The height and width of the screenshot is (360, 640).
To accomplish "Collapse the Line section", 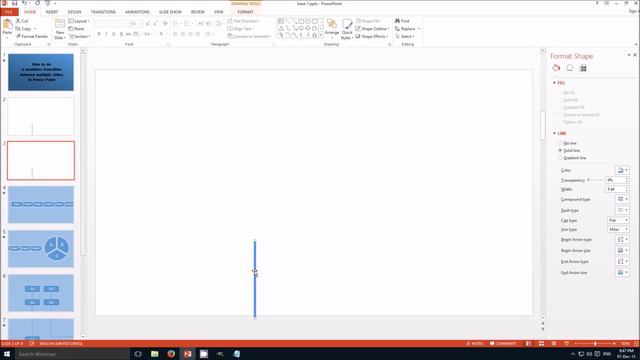I will pos(554,133).
